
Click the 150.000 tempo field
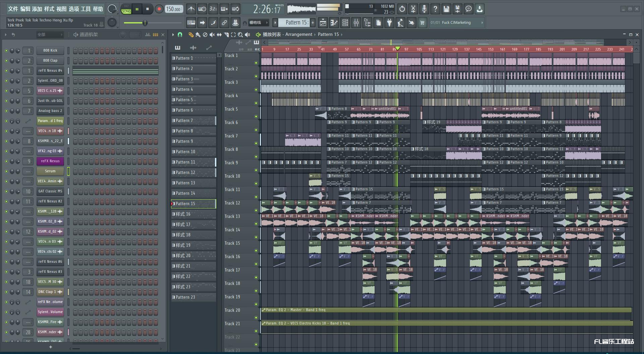174,9
